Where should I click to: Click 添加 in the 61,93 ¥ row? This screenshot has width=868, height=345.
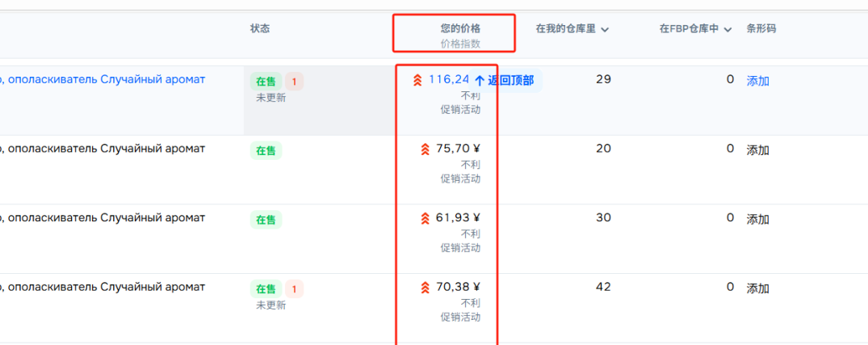pyautogui.click(x=757, y=220)
